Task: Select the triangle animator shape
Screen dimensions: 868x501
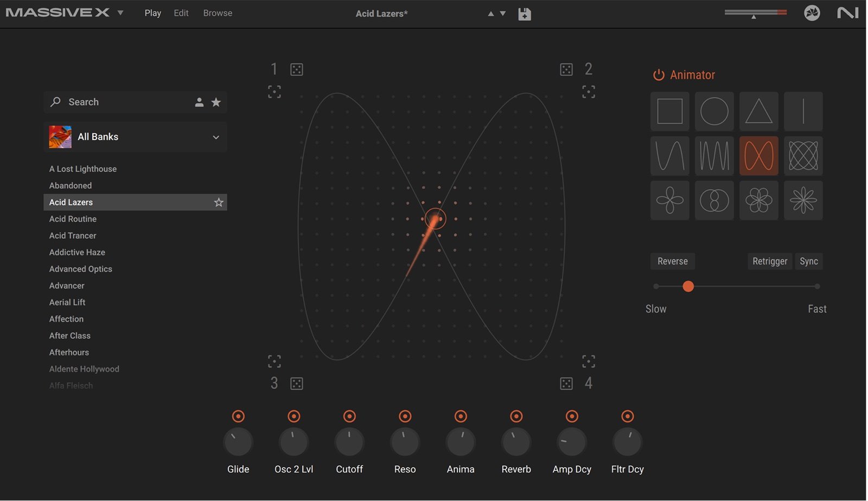Action: click(758, 111)
